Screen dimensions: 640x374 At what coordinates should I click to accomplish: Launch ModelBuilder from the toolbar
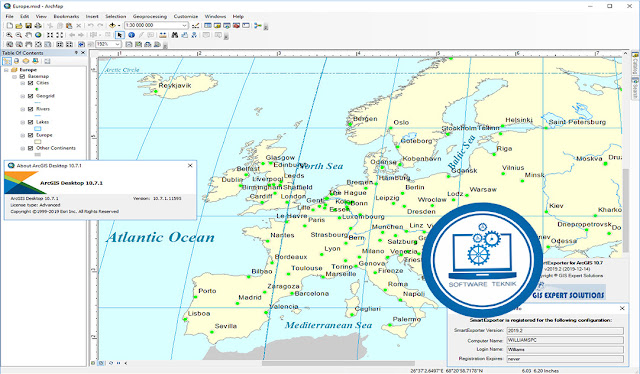257,25
